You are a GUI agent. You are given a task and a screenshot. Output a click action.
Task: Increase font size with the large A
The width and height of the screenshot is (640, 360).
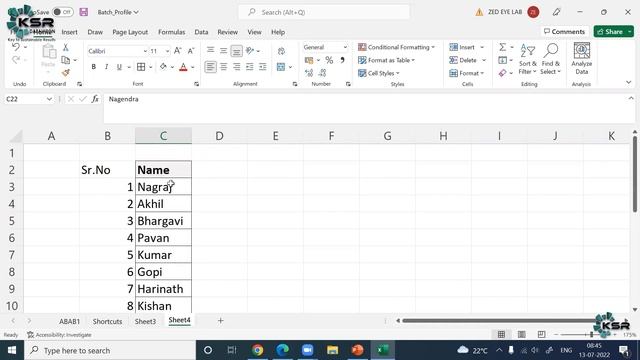[x=178, y=51]
